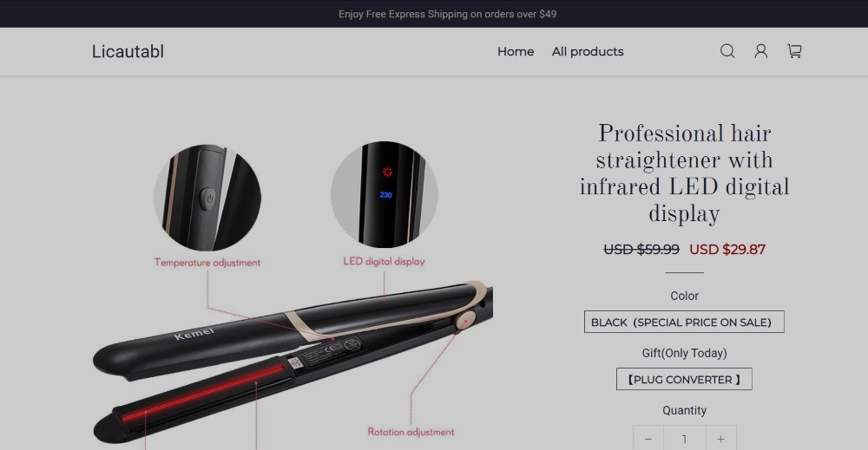Open the account profile icon
This screenshot has width=868, height=450.
[x=761, y=51]
